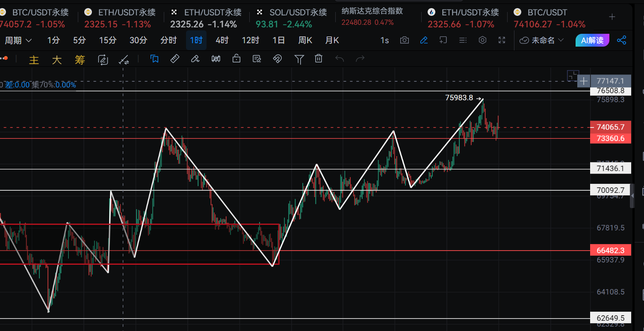
Task: Take a chart screenshot with camera icon
Action: (x=404, y=40)
